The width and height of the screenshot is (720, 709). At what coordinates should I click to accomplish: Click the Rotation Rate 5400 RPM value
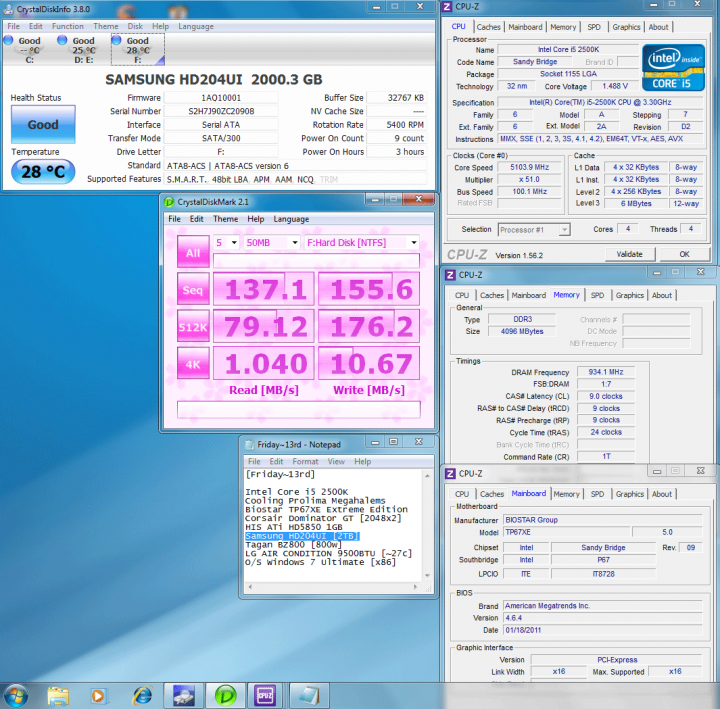point(397,125)
